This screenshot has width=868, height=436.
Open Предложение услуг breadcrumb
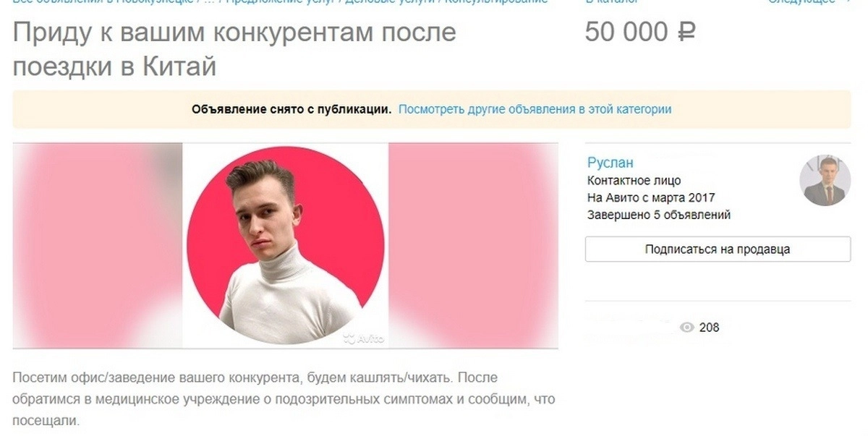(278, 2)
